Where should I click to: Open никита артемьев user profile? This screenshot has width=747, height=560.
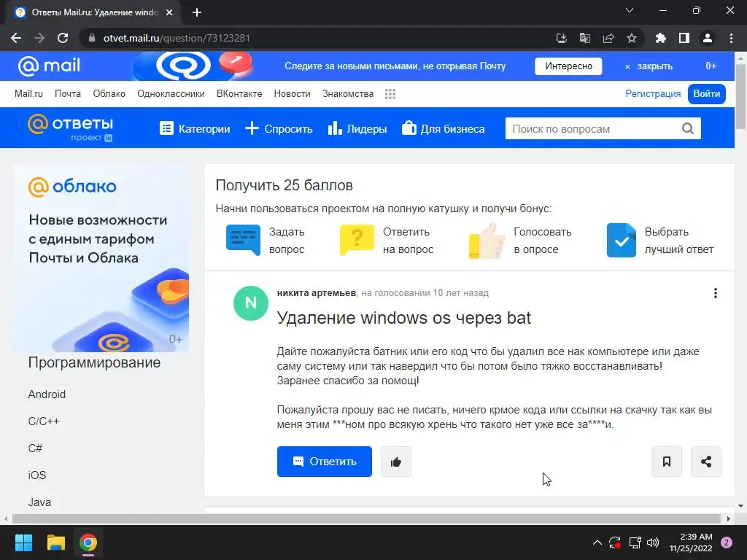317,293
